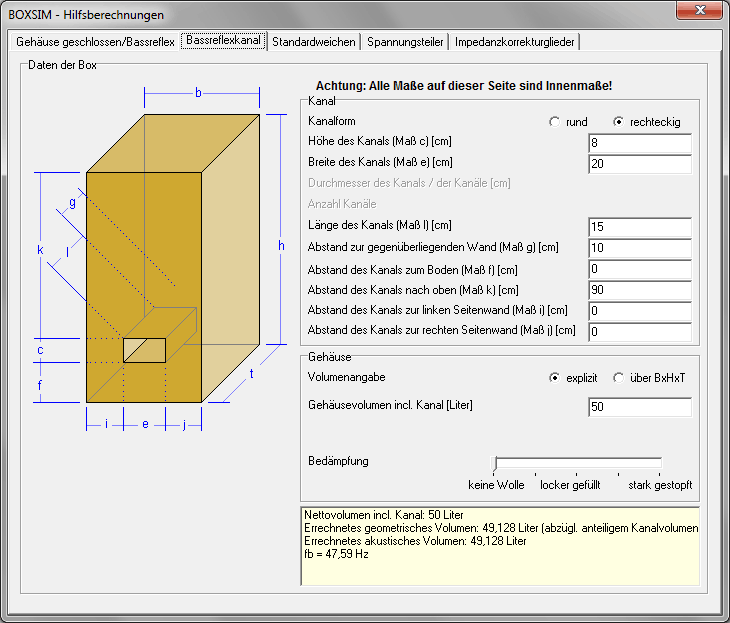Viewport: 730px width, 623px height.
Task: Select 'explizit' volume specification
Action: point(555,378)
